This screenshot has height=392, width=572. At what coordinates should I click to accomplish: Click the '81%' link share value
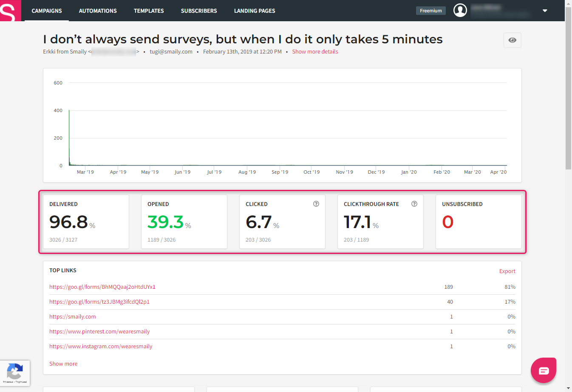coord(510,287)
